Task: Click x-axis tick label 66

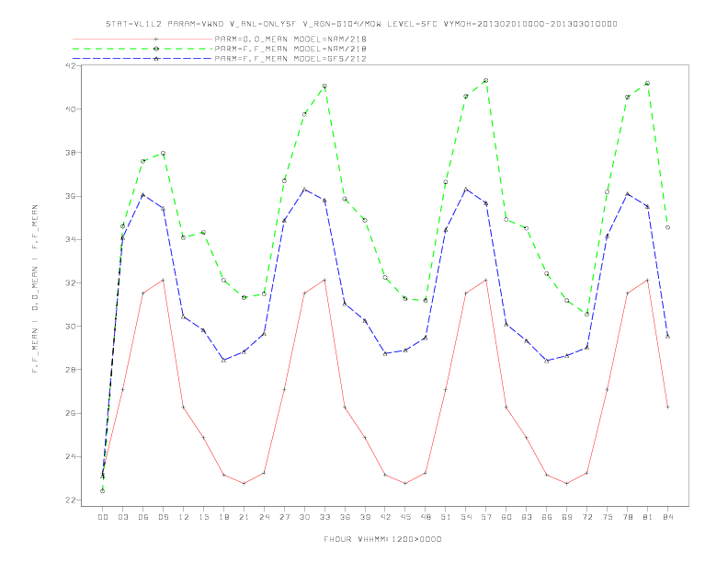Action: pyautogui.click(x=547, y=517)
